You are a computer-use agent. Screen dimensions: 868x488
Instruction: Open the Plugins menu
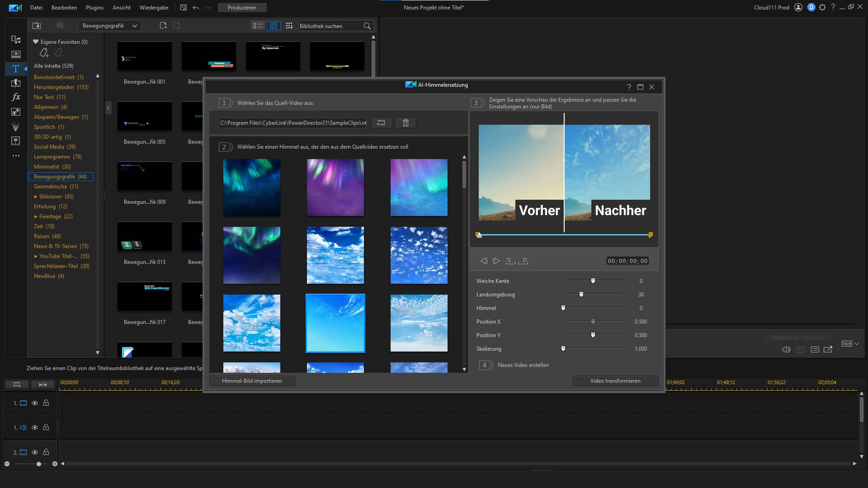point(94,8)
